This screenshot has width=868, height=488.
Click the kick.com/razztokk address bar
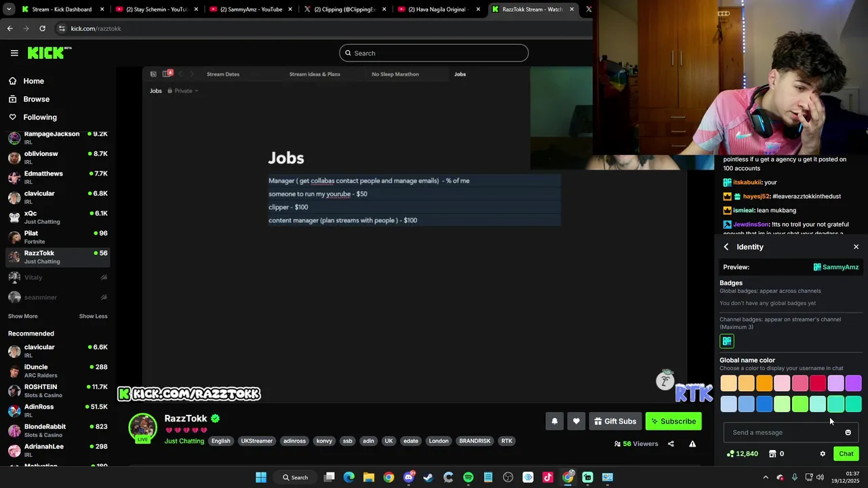tap(322, 28)
